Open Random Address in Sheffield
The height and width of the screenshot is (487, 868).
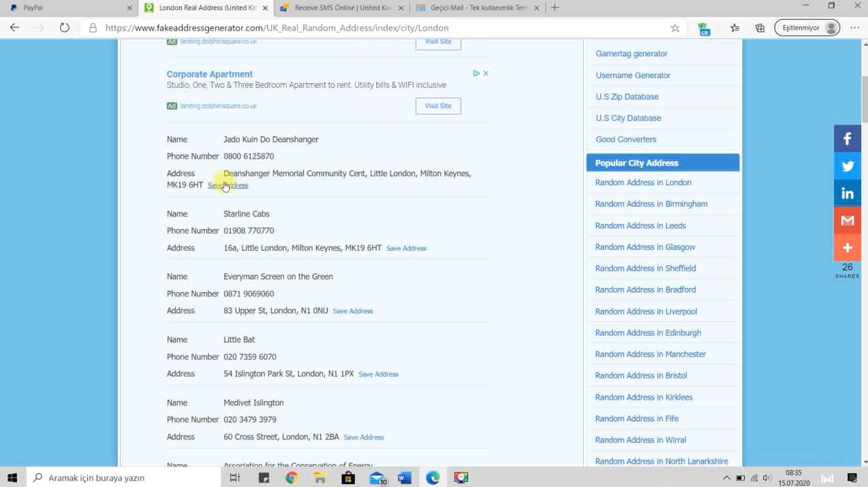(646, 268)
